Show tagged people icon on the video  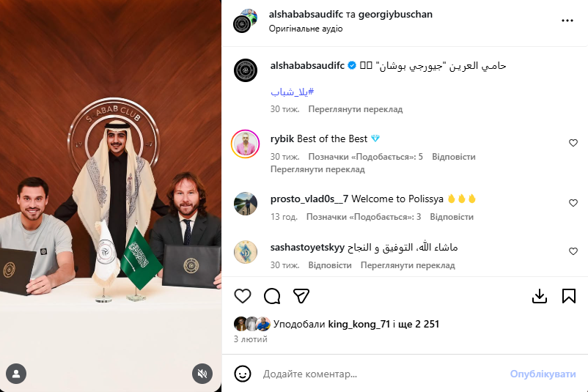click(16, 374)
